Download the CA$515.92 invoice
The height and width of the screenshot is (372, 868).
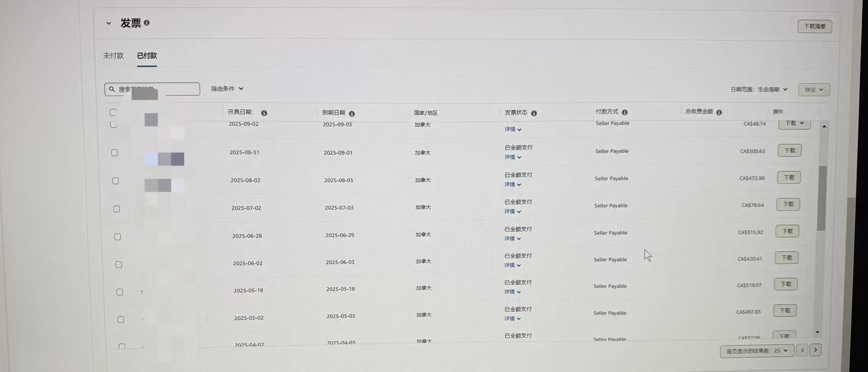(788, 232)
